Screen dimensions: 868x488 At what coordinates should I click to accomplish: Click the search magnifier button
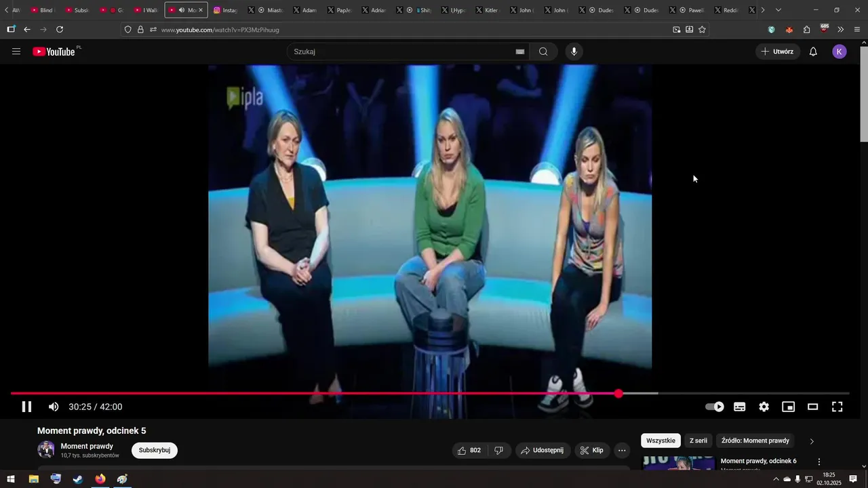543,52
